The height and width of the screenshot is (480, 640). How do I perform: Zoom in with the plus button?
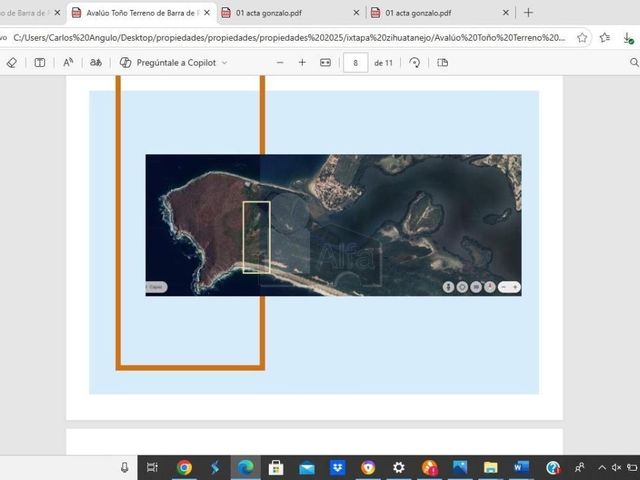302,62
